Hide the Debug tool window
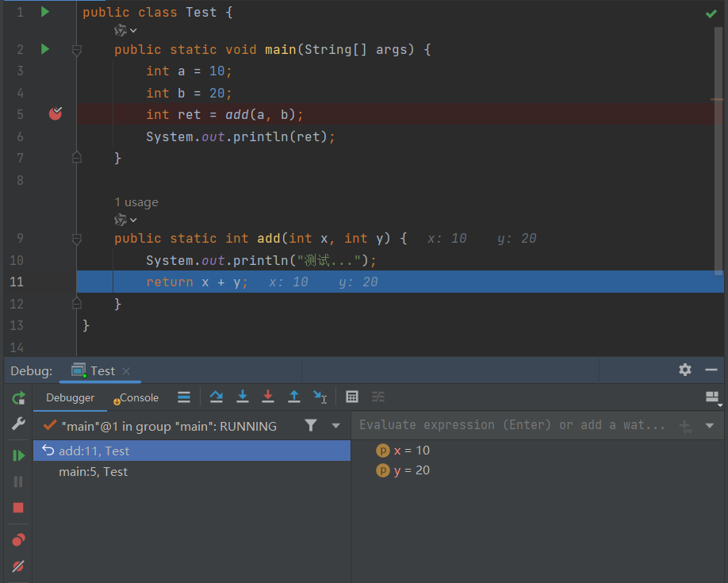The image size is (728, 583). [x=711, y=370]
